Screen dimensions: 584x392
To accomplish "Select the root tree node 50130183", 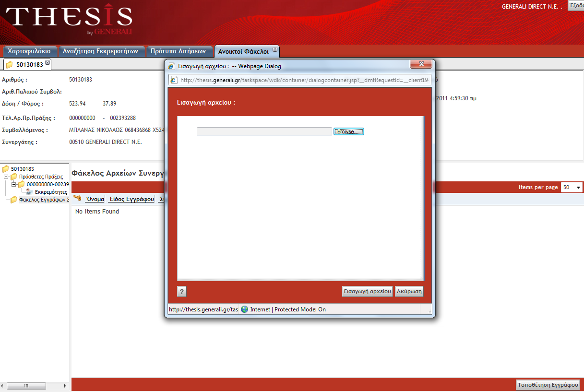I will click(x=23, y=169).
